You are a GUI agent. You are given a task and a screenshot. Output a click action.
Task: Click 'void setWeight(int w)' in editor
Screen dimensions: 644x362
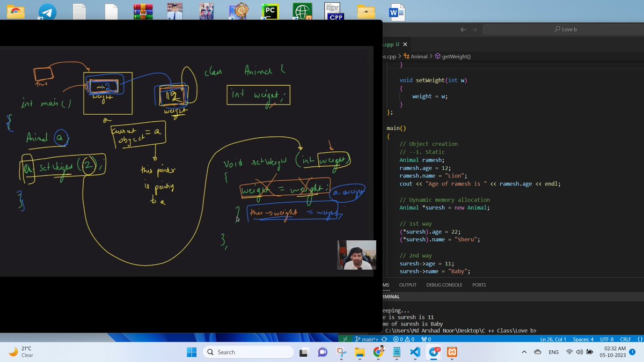(x=434, y=80)
